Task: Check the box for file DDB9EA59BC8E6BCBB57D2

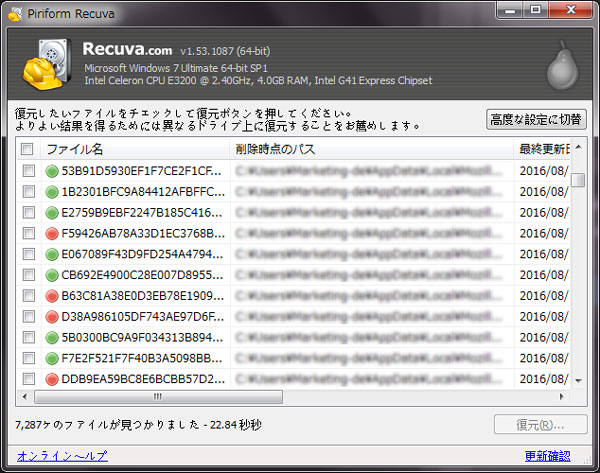Action: tap(29, 379)
